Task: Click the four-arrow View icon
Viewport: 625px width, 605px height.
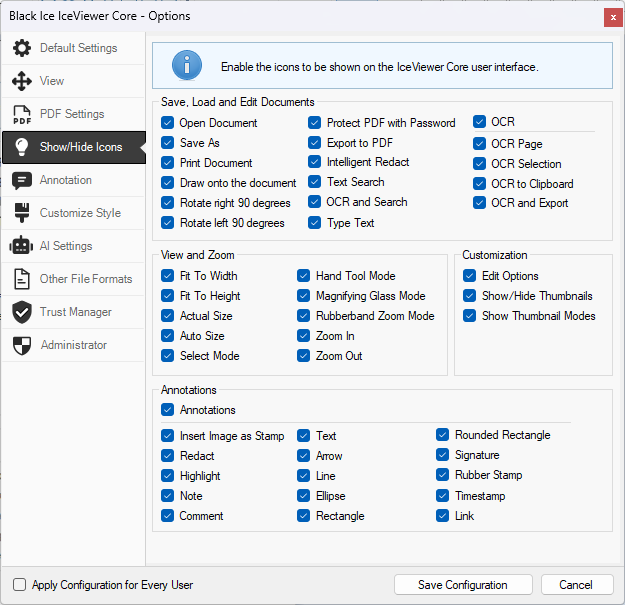Action: (x=22, y=81)
